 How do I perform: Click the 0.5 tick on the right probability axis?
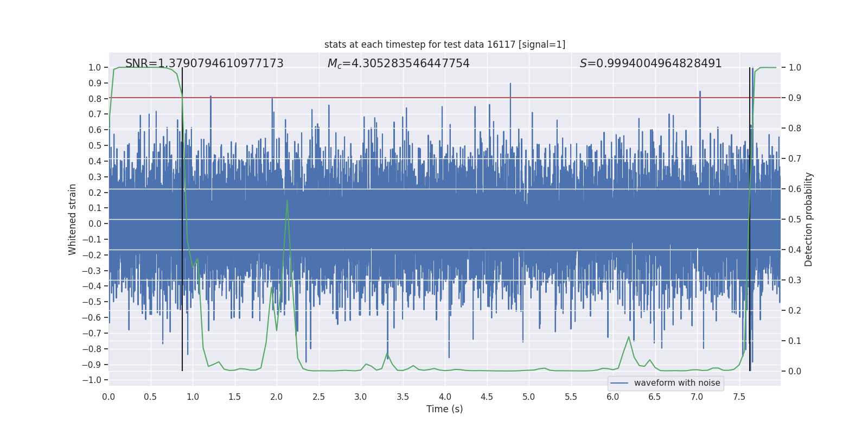795,219
